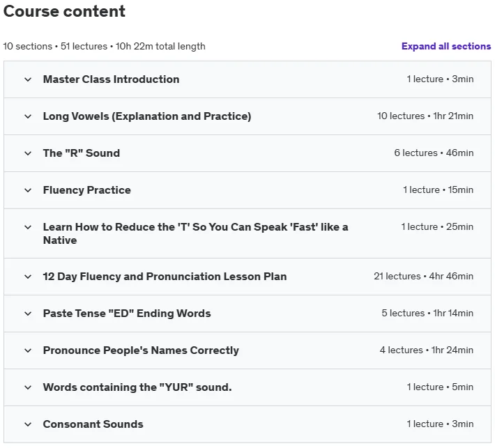495x448 pixels.
Task: Click the "6 lectures • 46min" label
Action: pyautogui.click(x=434, y=153)
